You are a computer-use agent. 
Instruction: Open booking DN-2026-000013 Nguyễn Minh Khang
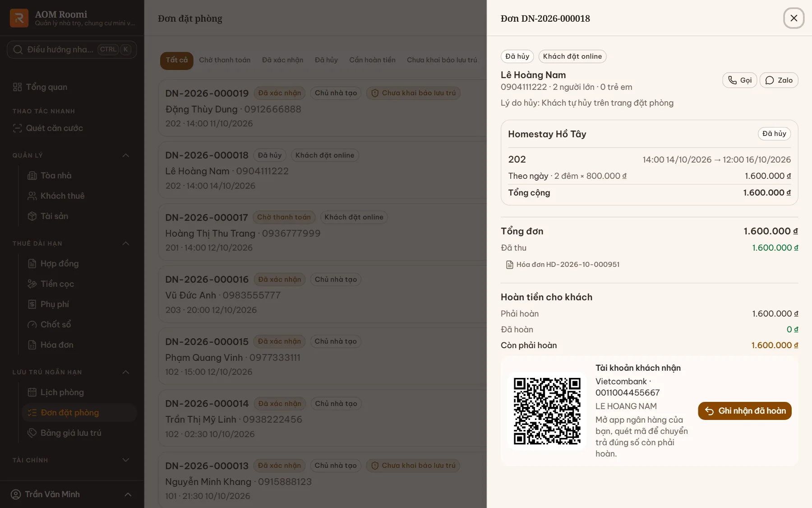pyautogui.click(x=322, y=480)
